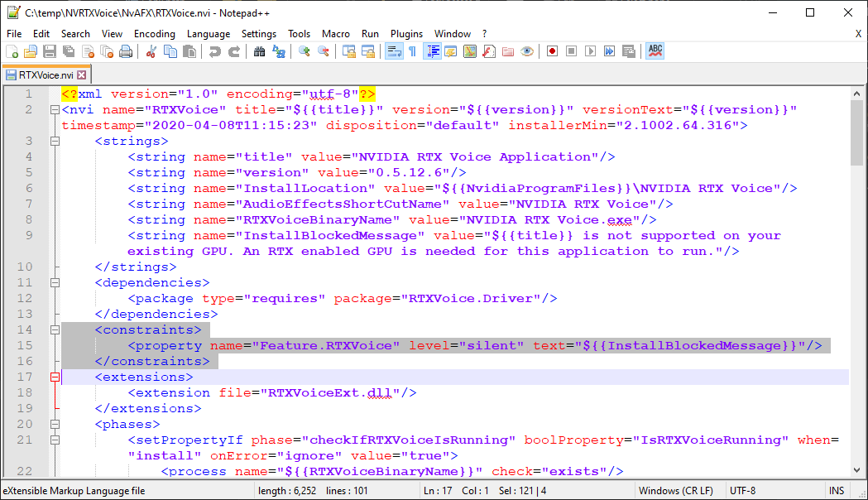The height and width of the screenshot is (500, 868).
Task: Open the Macro menu
Action: click(x=335, y=34)
